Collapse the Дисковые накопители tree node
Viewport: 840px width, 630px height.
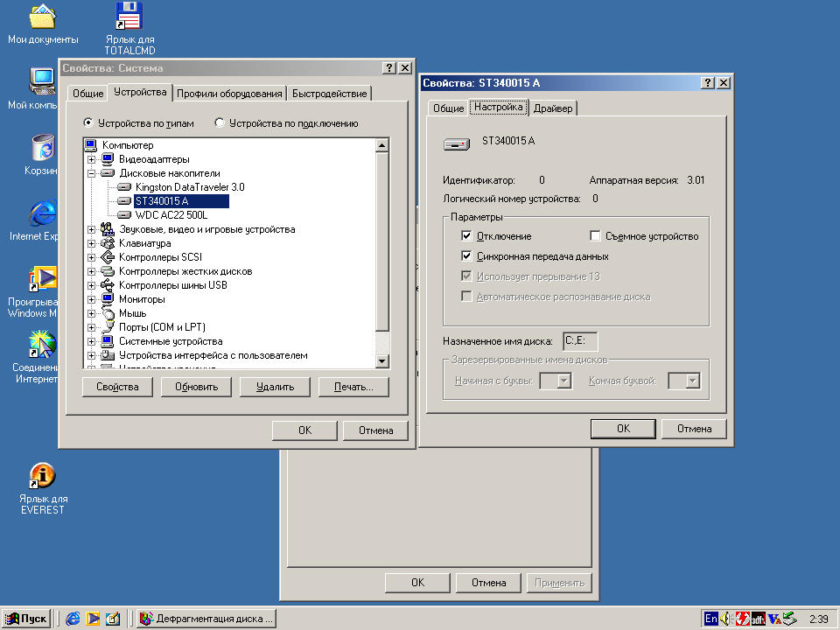tap(92, 173)
